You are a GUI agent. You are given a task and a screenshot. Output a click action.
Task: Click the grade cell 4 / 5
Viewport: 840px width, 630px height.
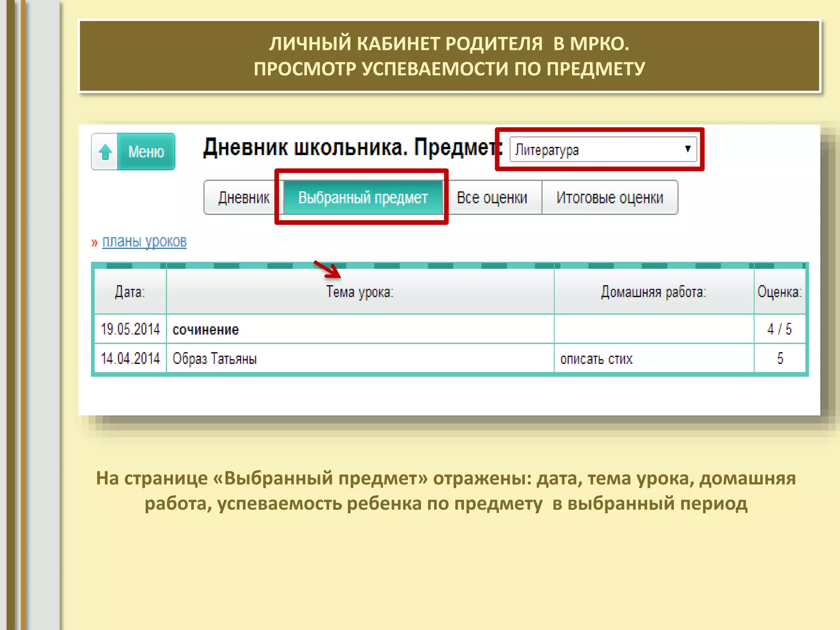tap(780, 329)
